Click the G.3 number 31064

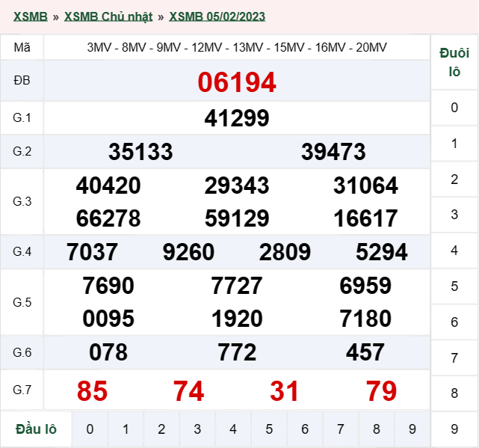coord(365,185)
